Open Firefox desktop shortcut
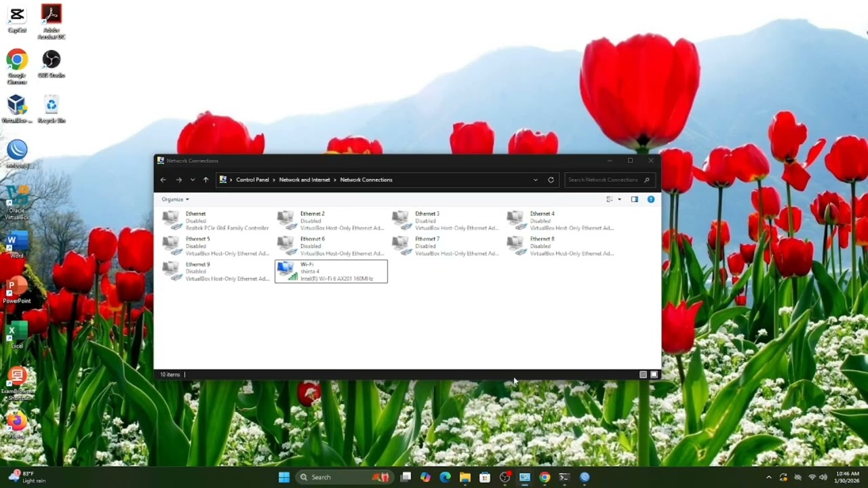Viewport: 868px width, 488px height. tap(17, 426)
